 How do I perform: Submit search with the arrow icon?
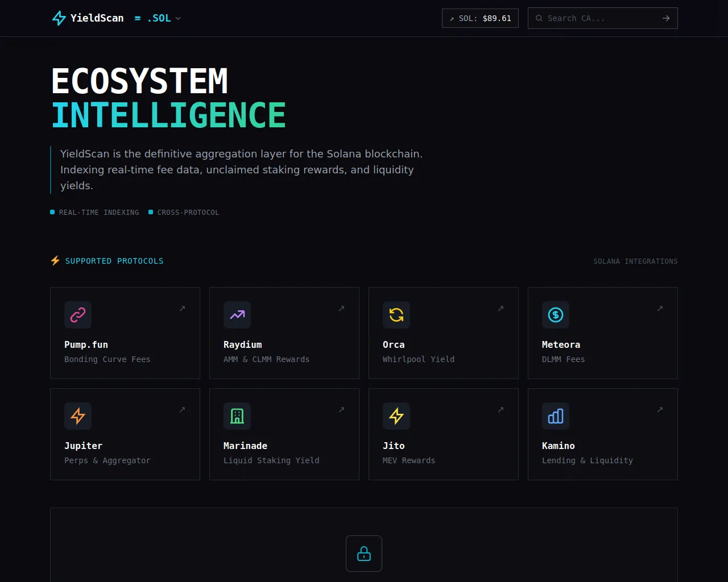(x=666, y=18)
